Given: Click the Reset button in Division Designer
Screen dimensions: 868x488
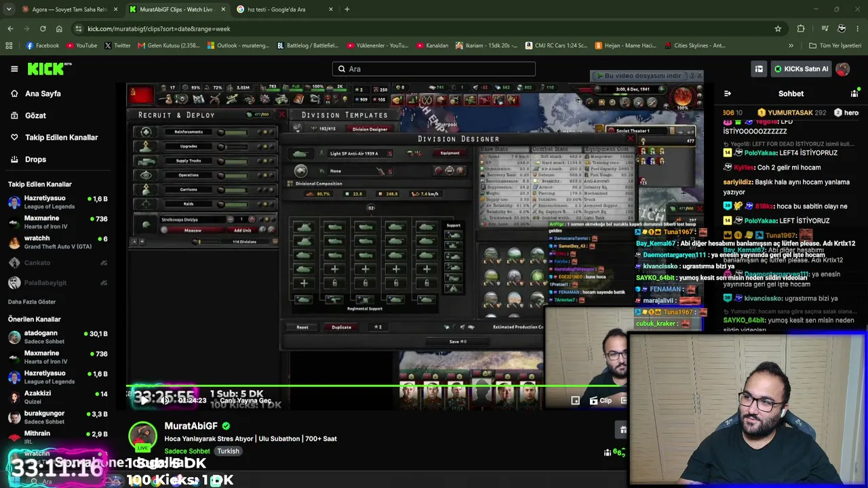Looking at the screenshot, I should 302,327.
